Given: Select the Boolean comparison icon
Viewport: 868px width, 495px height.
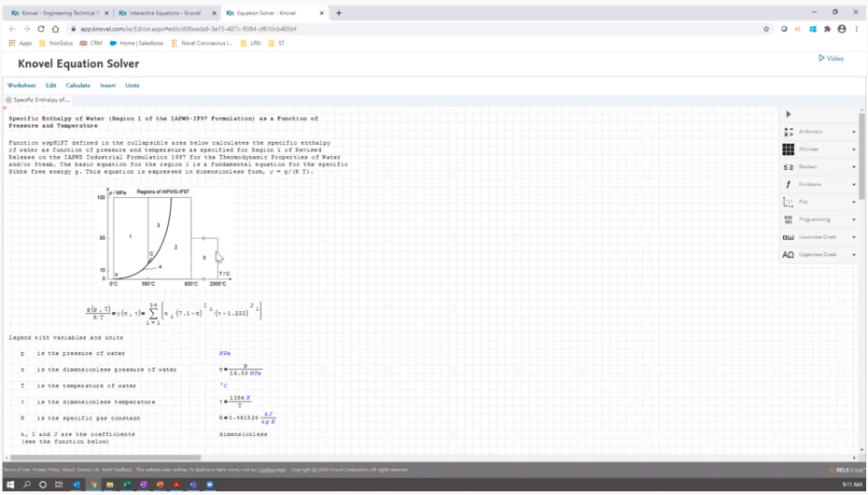Looking at the screenshot, I should [789, 167].
